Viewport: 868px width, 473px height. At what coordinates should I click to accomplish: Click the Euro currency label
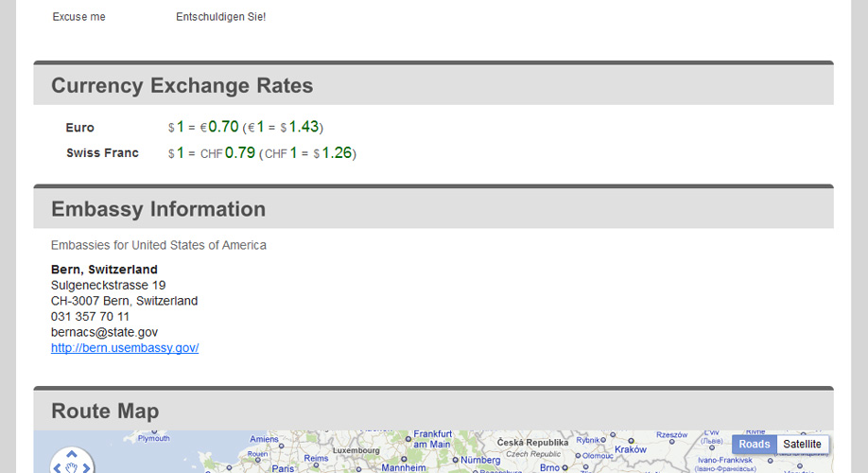coord(79,128)
